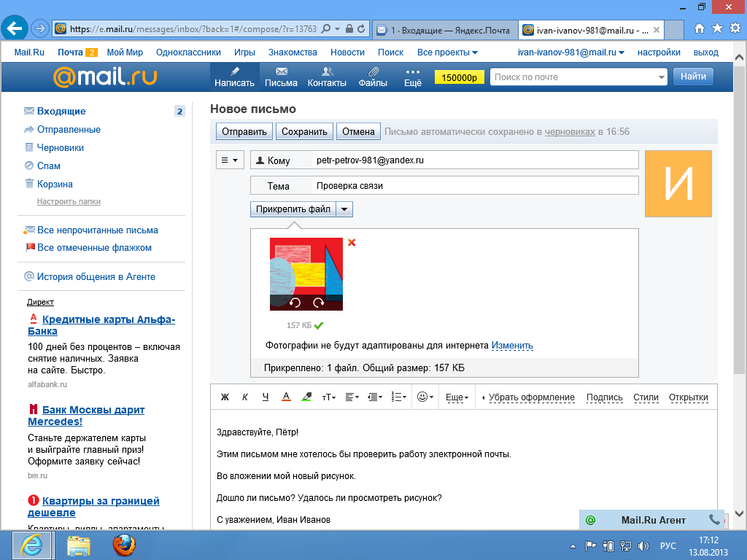Open File Explorer from the taskbar

(79, 545)
